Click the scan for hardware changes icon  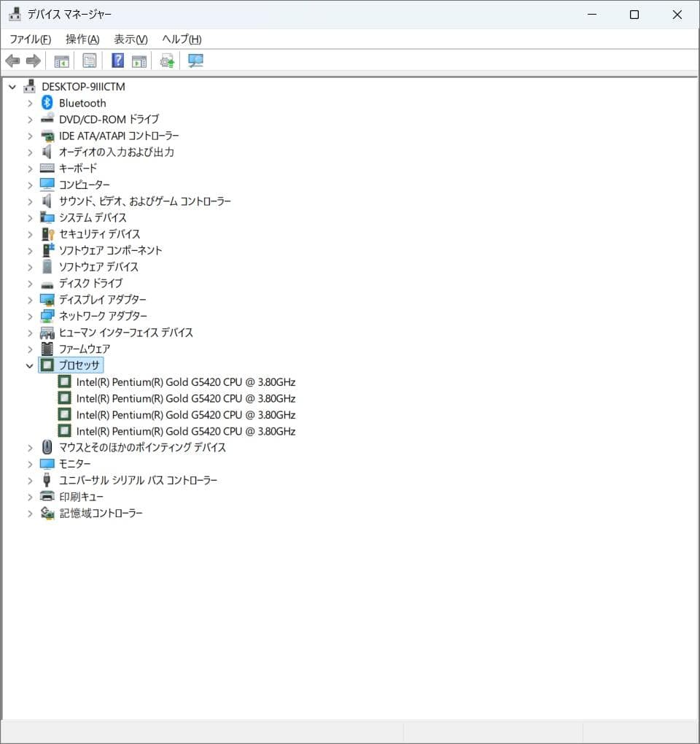click(166, 60)
